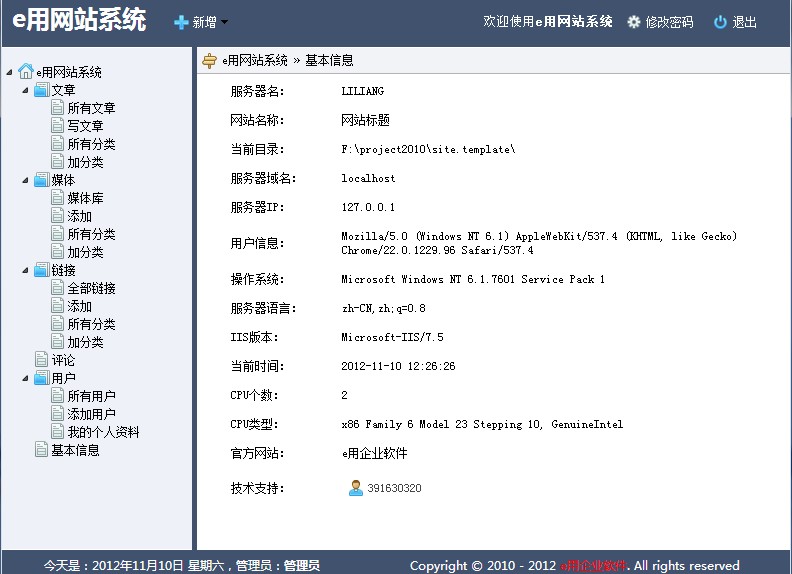Click document icon beside 加分类 under 链接
This screenshot has width=792, height=574.
(x=58, y=342)
